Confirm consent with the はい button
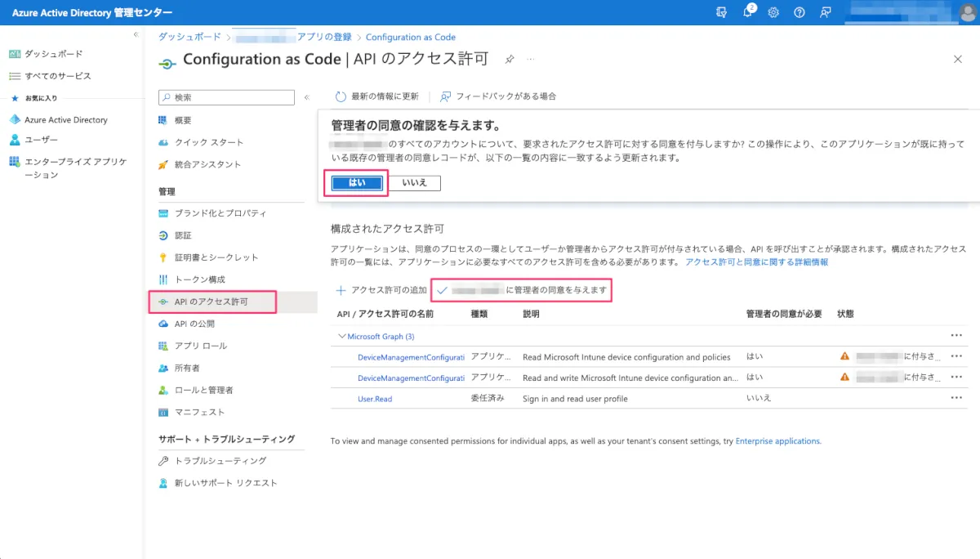Screen dimensions: 980x559 [x=357, y=183]
